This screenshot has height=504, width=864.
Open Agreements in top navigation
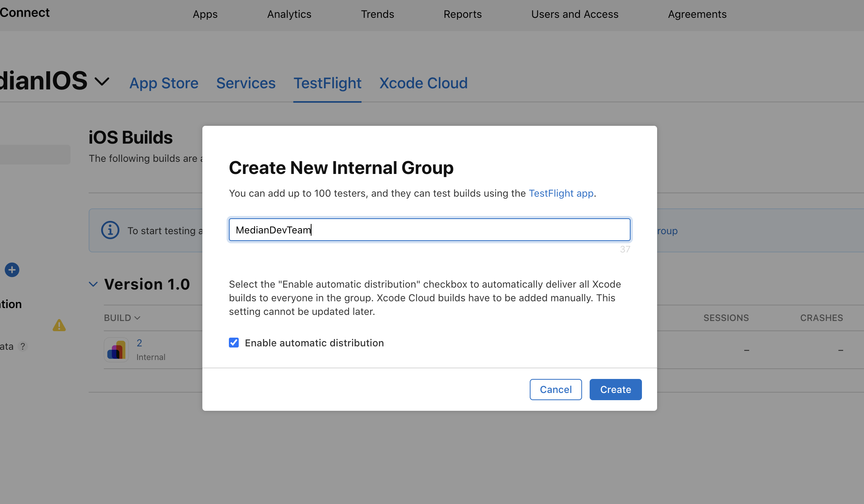tap(697, 14)
